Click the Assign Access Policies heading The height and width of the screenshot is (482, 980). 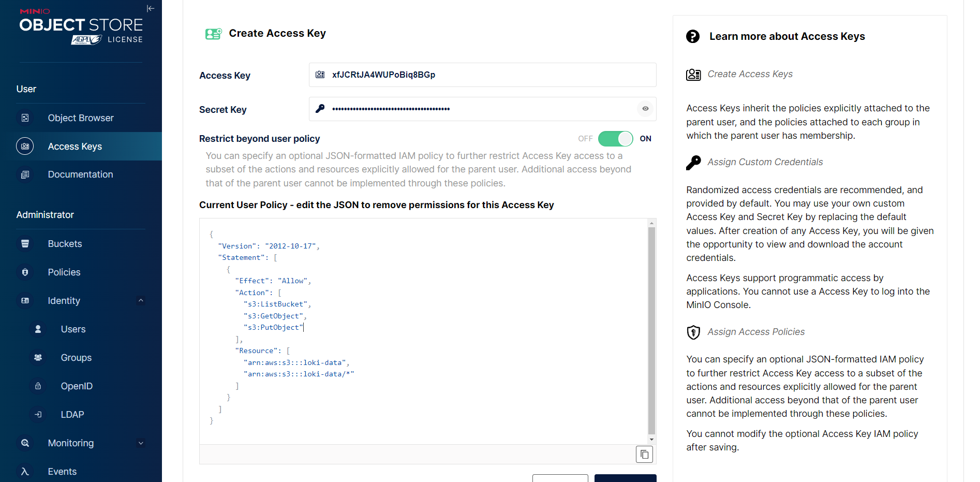point(756,332)
